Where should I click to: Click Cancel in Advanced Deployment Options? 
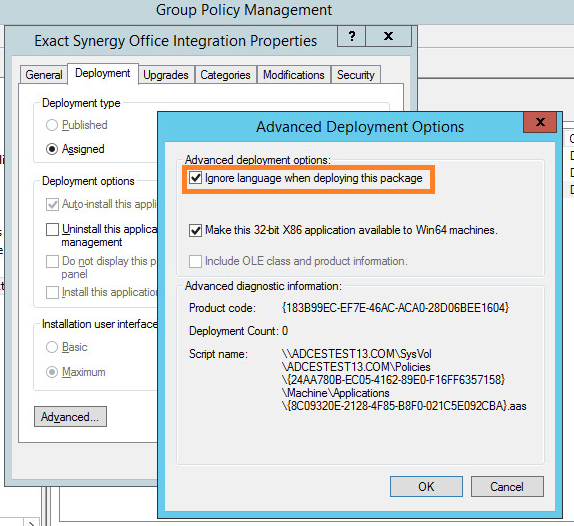click(507, 486)
